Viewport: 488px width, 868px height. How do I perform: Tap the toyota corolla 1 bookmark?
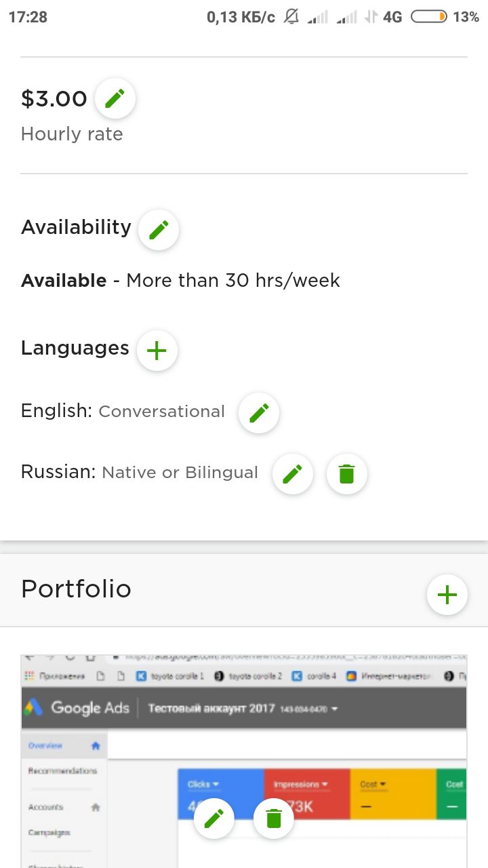pos(171,676)
